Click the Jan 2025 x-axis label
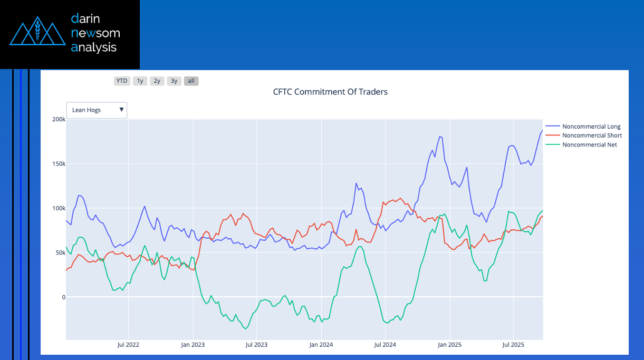644x360 pixels. [450, 345]
